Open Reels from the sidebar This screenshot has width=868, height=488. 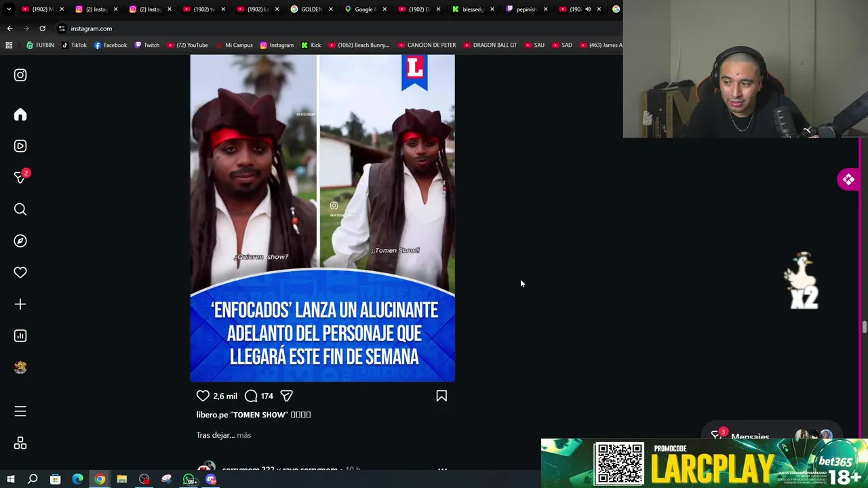(x=20, y=146)
